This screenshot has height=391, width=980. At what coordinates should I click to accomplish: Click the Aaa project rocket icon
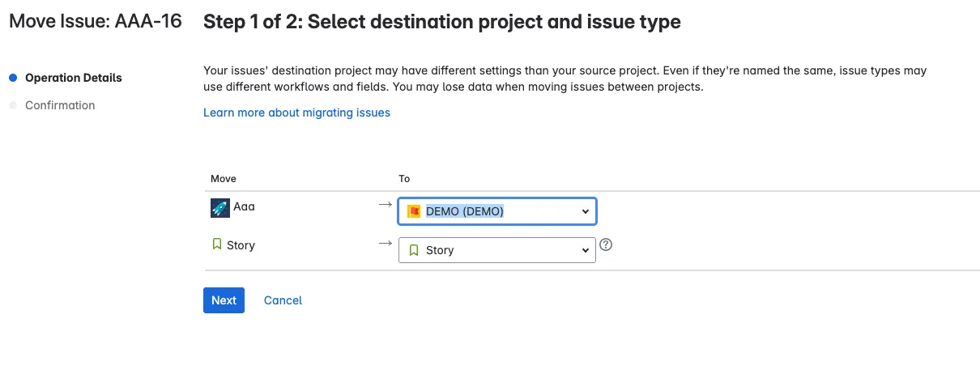219,208
